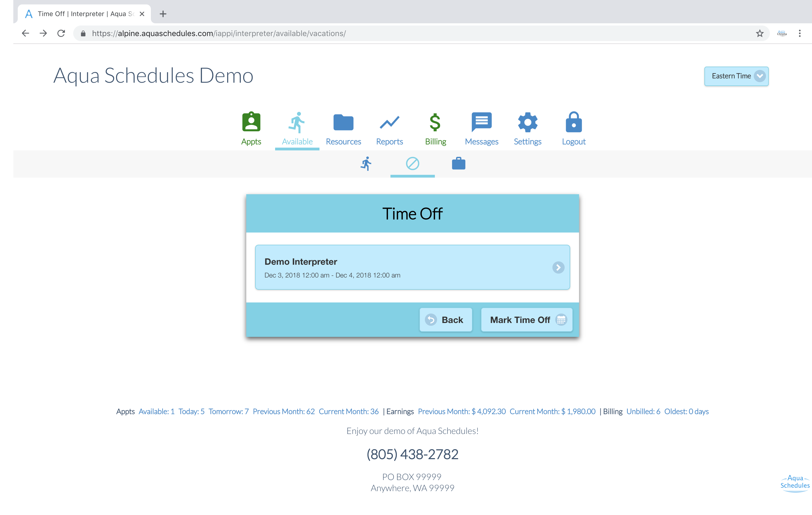
Task: Open the Billing dollar section
Action: click(x=435, y=129)
